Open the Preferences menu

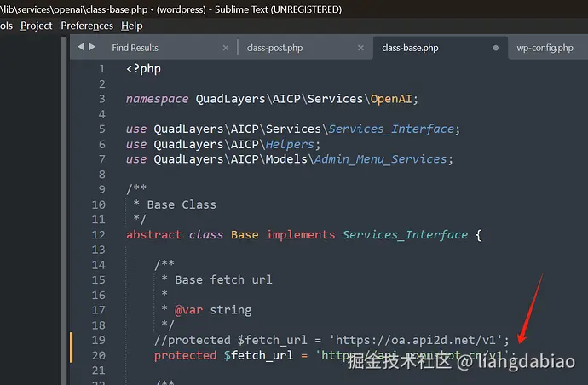click(x=87, y=26)
